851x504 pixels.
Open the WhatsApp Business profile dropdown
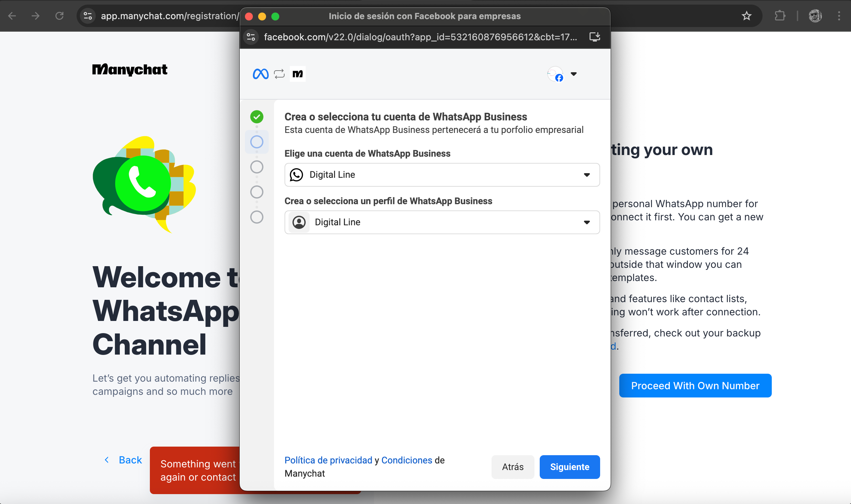(442, 222)
